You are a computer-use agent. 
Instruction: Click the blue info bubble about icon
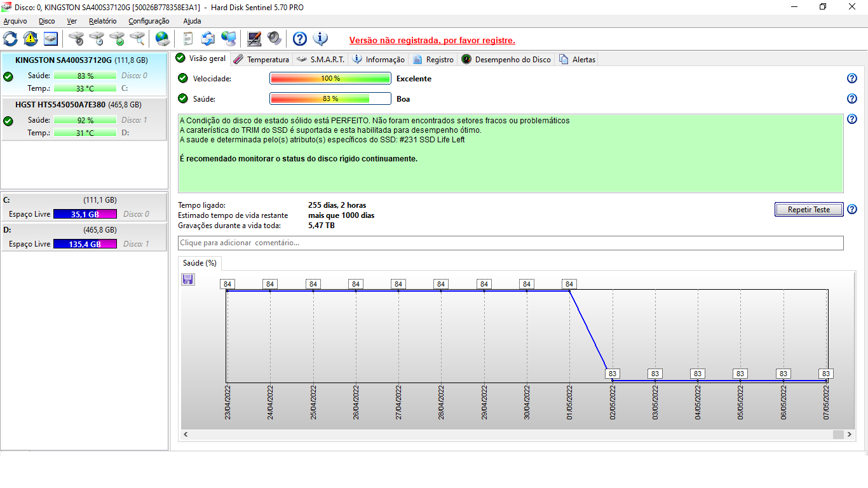tap(320, 39)
